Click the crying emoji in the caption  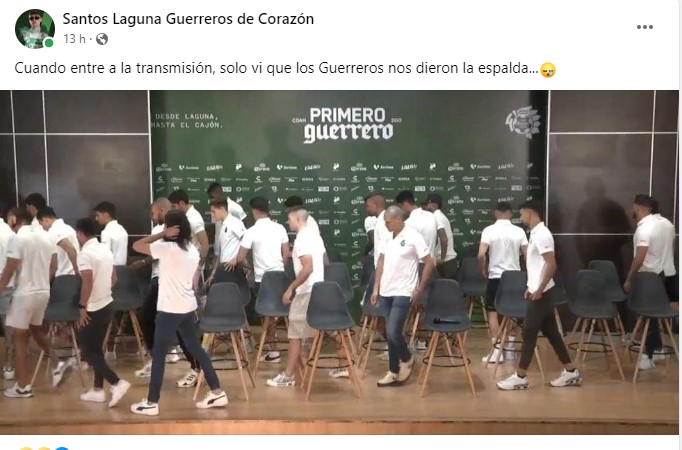click(548, 70)
